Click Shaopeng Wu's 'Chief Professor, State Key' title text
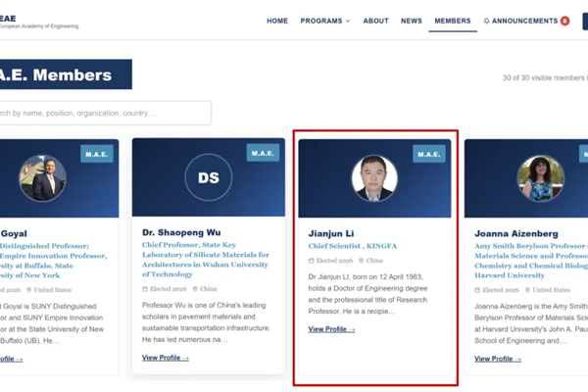 point(206,260)
